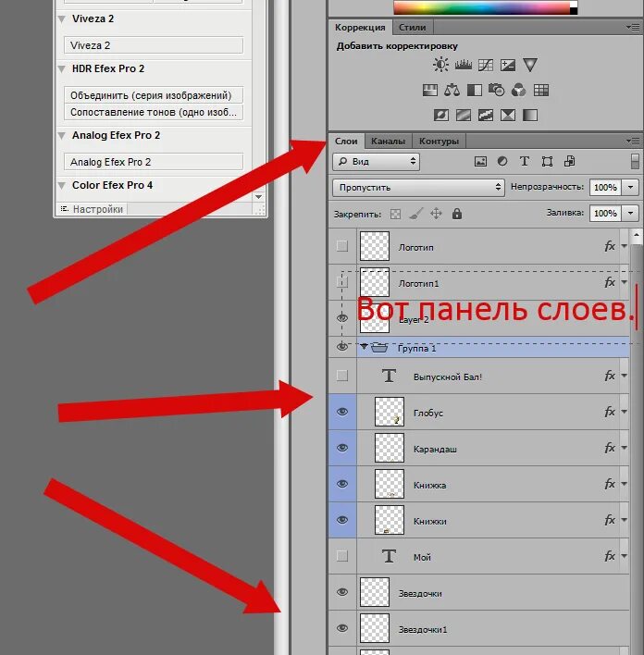Hide the Глобус layer
The height and width of the screenshot is (655, 644).
click(342, 412)
